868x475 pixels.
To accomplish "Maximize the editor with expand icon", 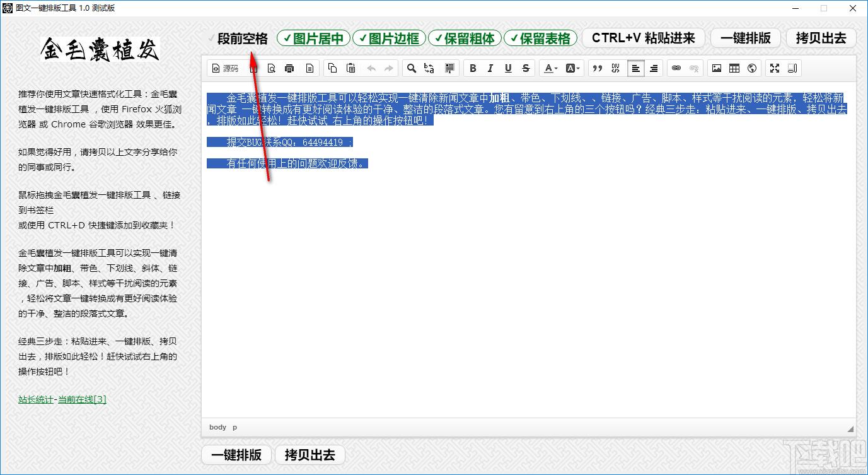I will (x=775, y=68).
